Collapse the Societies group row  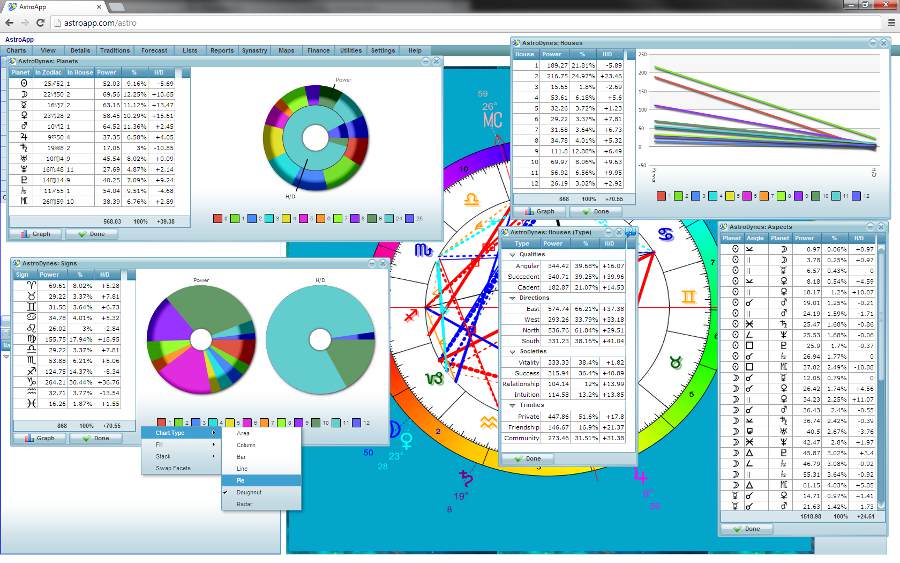click(511, 352)
